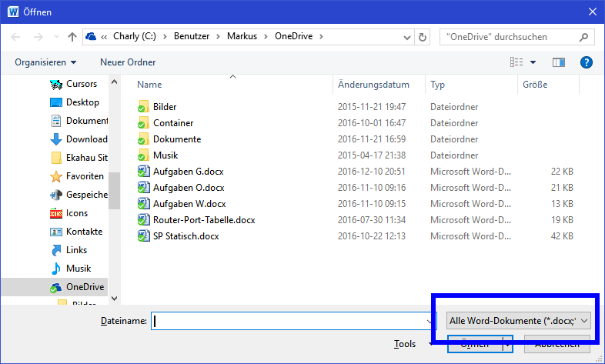The width and height of the screenshot is (605, 364).
Task: Click the search magnifier icon
Action: 583,37
